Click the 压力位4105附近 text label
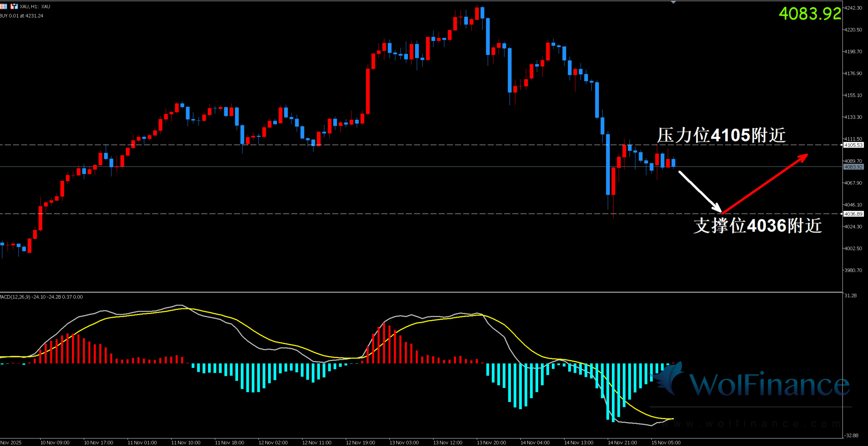The height and width of the screenshot is (446, 868). pos(721,135)
